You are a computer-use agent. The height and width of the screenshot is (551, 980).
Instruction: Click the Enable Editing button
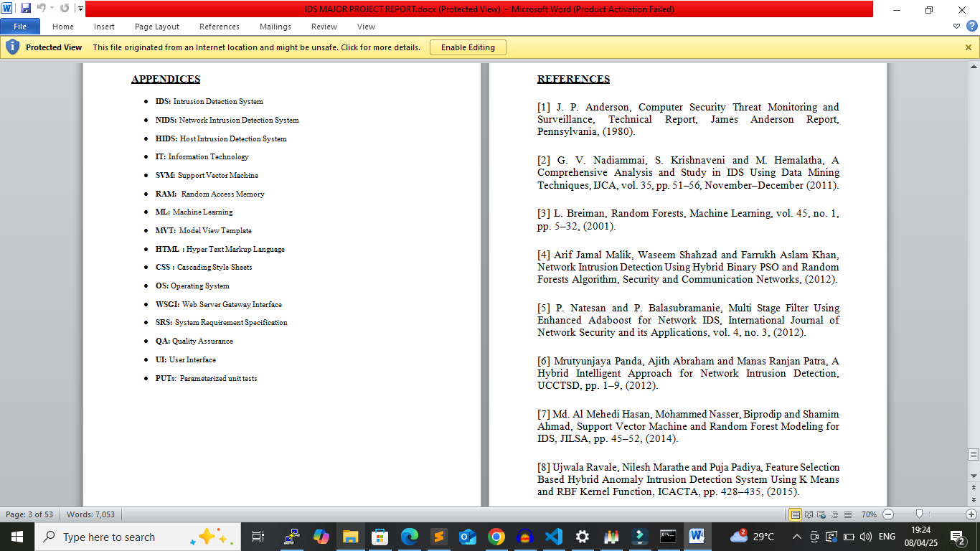click(x=468, y=47)
